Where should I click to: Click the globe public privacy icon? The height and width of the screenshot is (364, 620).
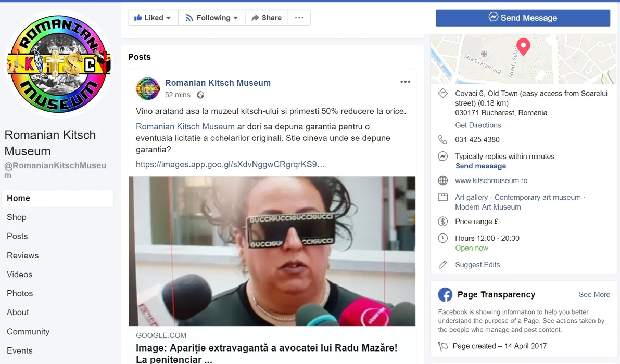tap(200, 95)
